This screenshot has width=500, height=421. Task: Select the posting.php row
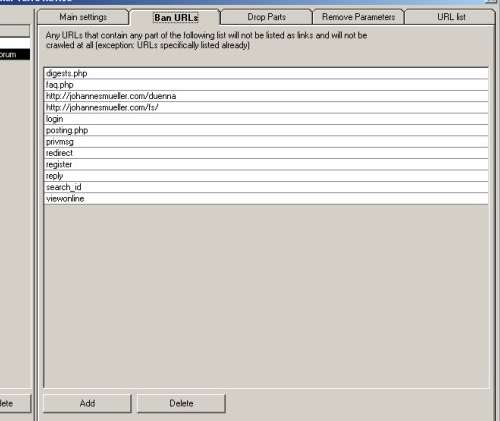coord(266,130)
